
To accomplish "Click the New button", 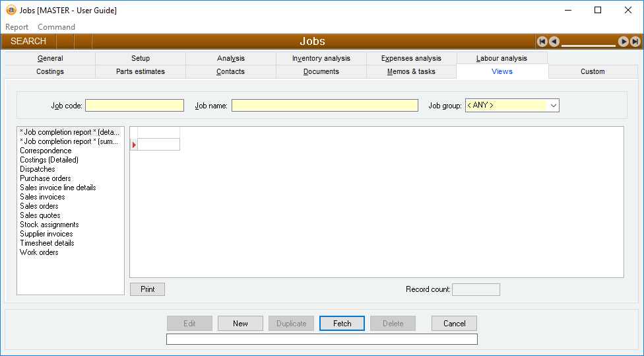I will click(240, 324).
